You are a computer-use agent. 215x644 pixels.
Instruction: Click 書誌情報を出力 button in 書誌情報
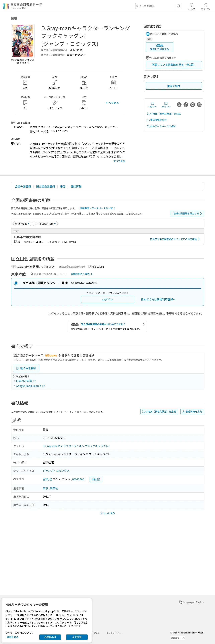192,411
